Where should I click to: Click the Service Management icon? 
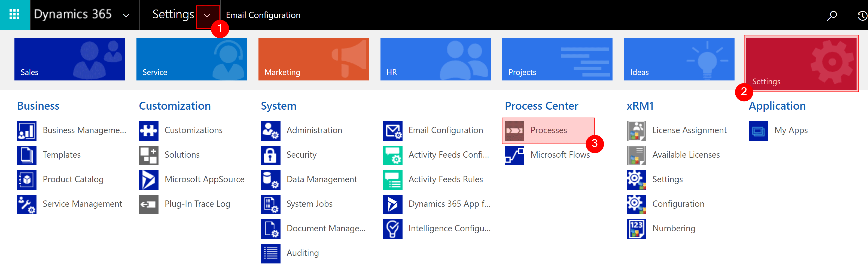[27, 204]
